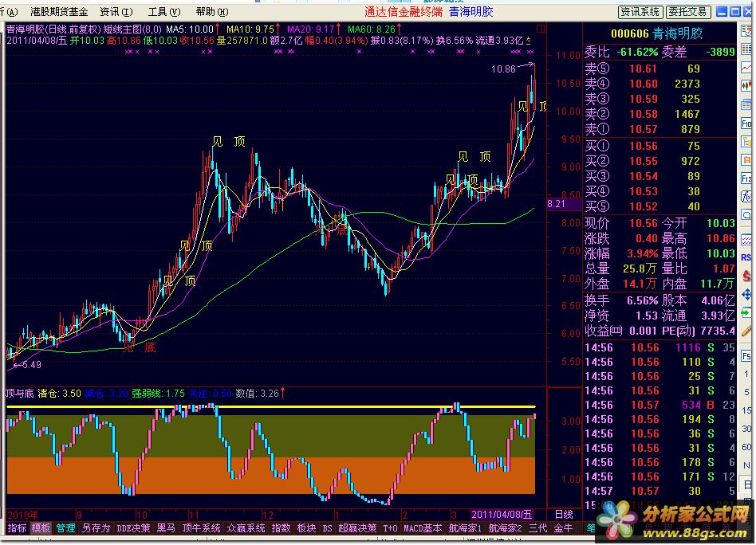Switch to the 众赢系统 template tab
This screenshot has height=545, width=756.
pyautogui.click(x=246, y=528)
